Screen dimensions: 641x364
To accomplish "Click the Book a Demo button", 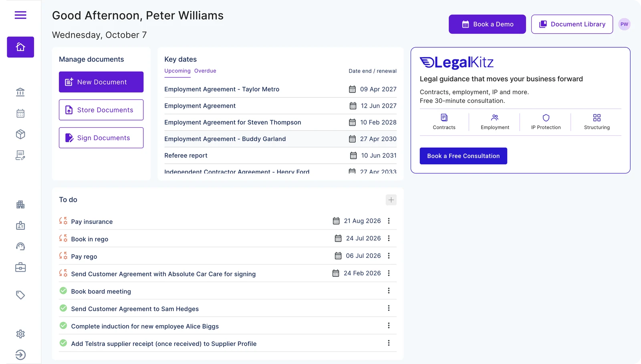I will click(x=487, y=24).
